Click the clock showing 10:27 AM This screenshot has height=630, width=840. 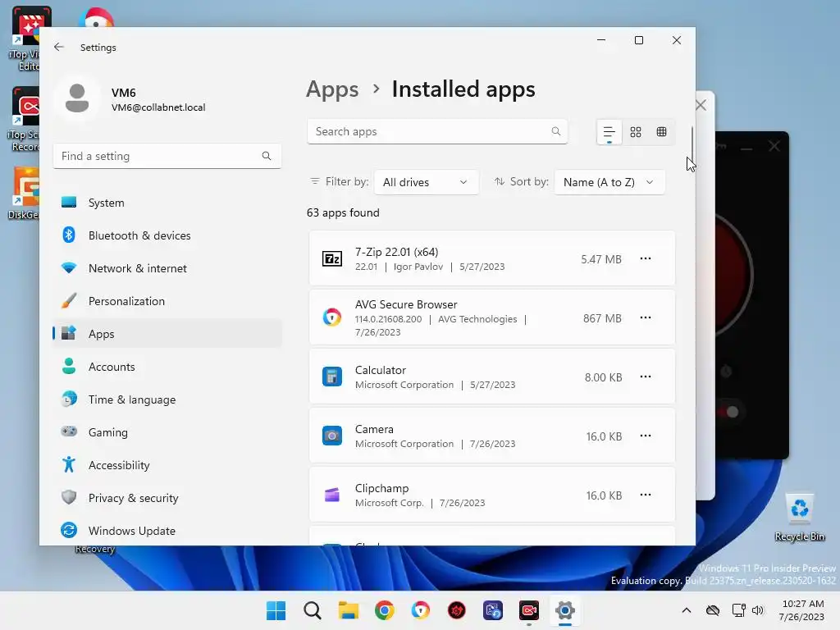(x=802, y=604)
